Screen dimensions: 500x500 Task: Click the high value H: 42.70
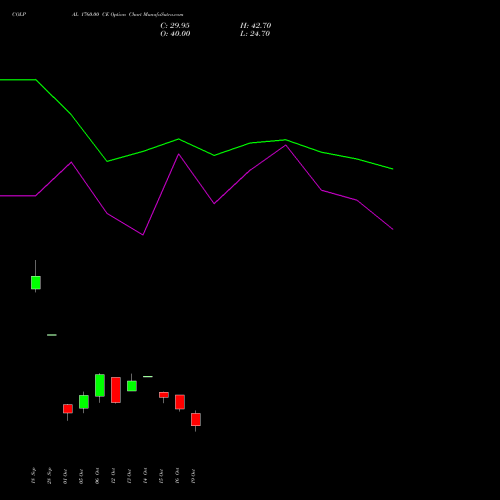(x=255, y=26)
